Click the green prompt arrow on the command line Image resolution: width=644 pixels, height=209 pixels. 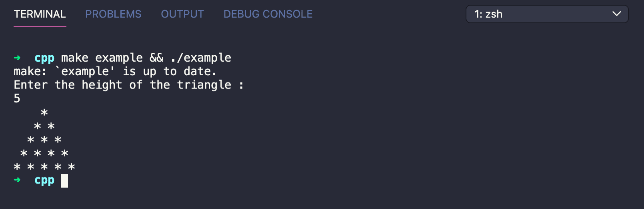17,58
